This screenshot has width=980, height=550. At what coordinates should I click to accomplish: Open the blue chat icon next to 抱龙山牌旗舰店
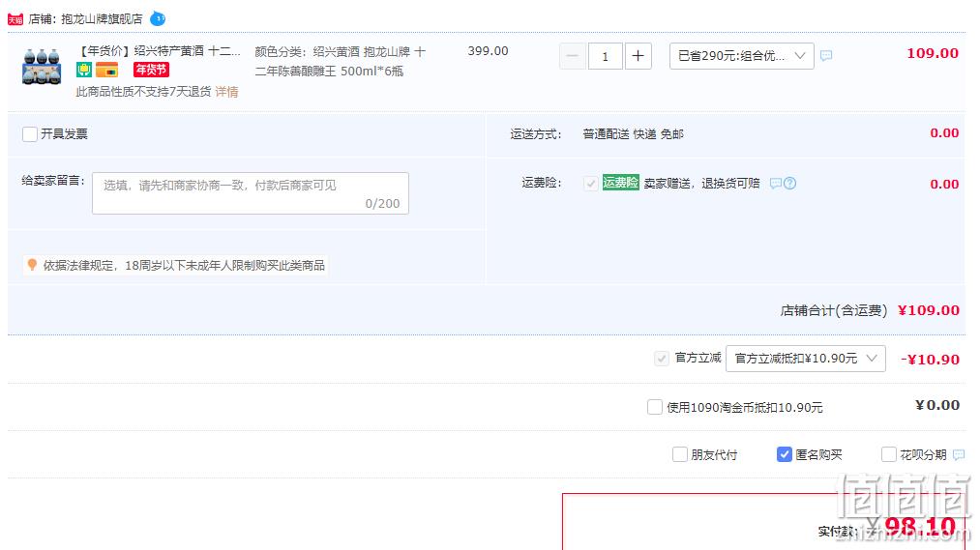tap(158, 18)
